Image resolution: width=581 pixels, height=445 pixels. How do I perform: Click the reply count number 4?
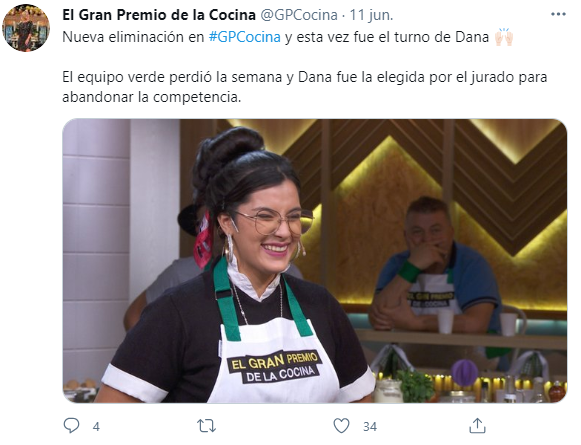(96, 426)
